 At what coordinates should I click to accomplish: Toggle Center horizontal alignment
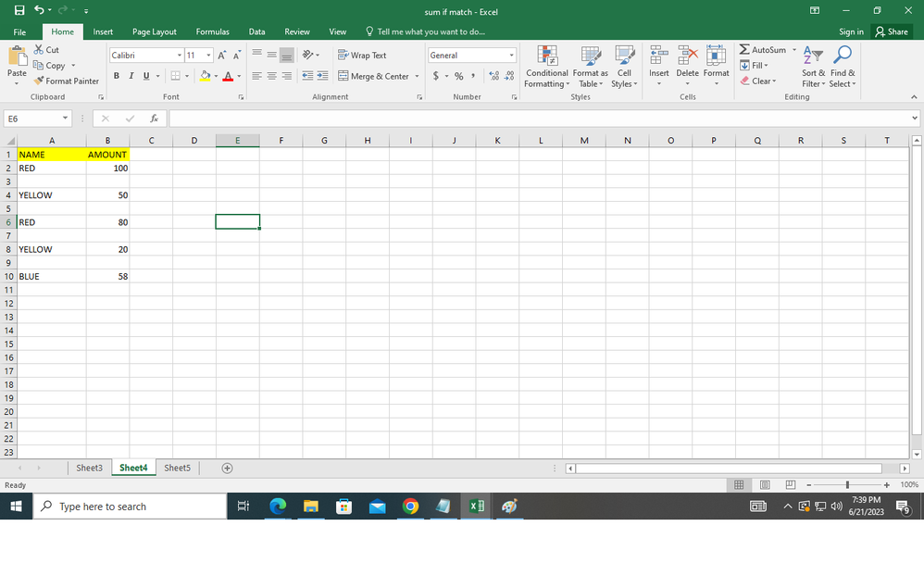pos(271,75)
